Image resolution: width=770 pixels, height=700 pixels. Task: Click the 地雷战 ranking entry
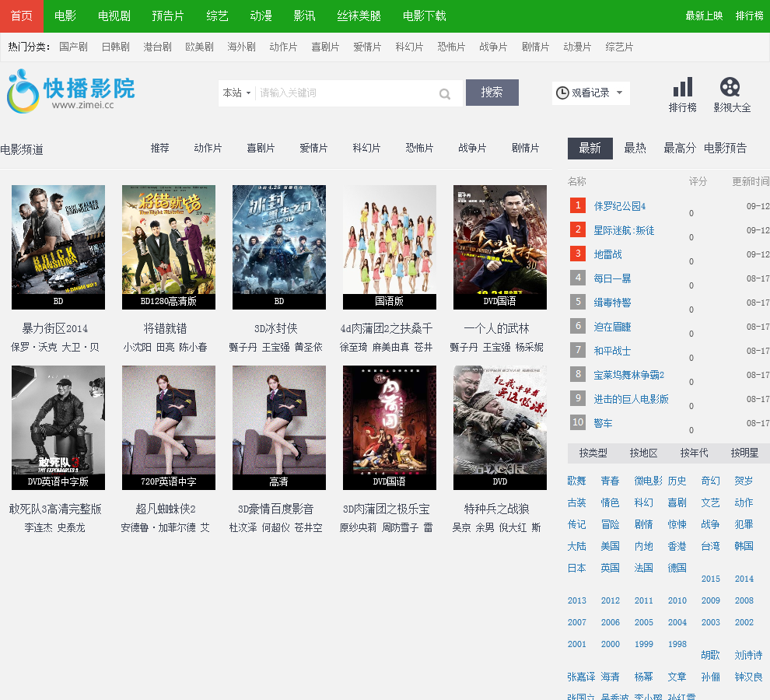(x=608, y=254)
